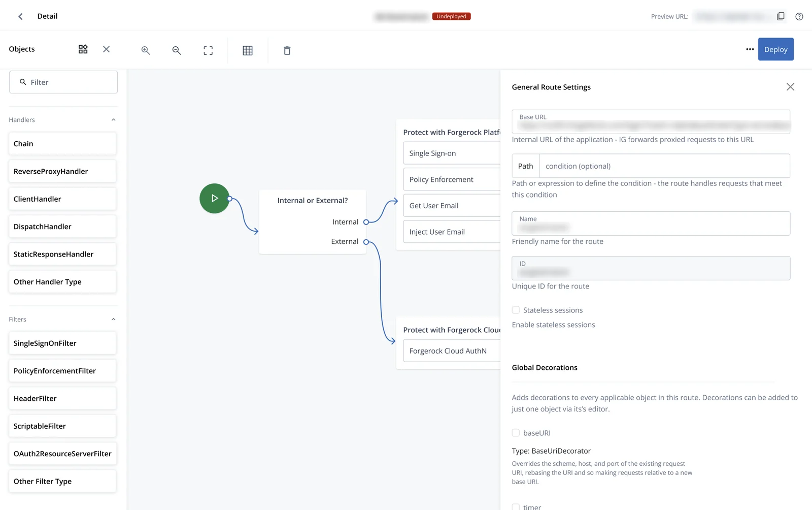Select Other Handler Type

pyautogui.click(x=62, y=282)
